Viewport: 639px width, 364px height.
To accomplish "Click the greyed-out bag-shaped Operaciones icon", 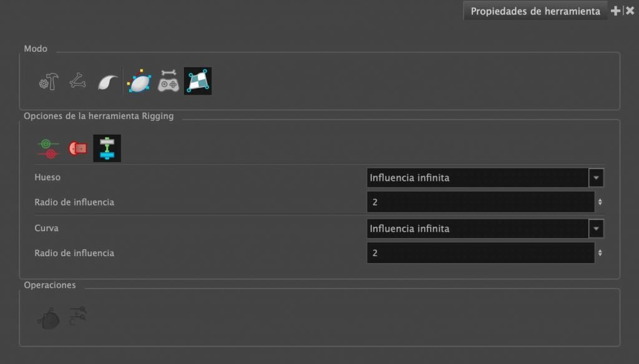I will pos(49,318).
